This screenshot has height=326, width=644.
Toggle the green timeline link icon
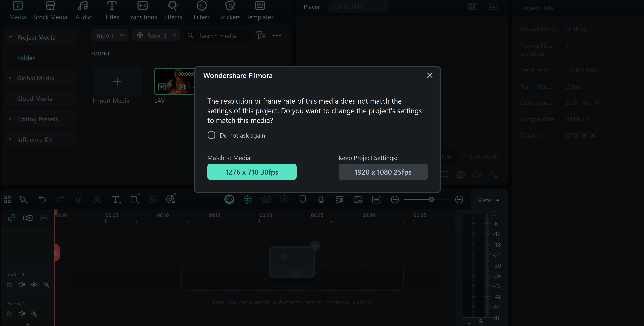point(12,218)
